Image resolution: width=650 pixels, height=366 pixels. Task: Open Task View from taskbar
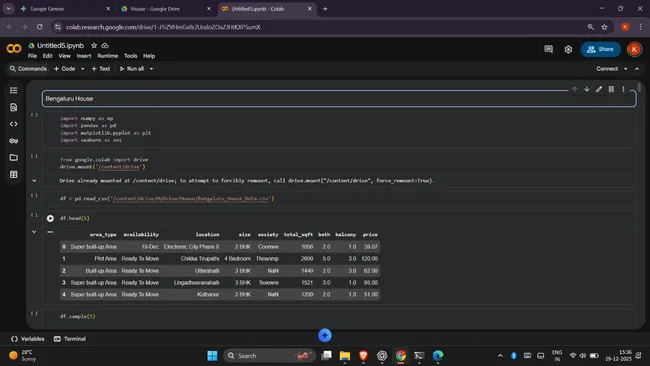pyautogui.click(x=326, y=356)
